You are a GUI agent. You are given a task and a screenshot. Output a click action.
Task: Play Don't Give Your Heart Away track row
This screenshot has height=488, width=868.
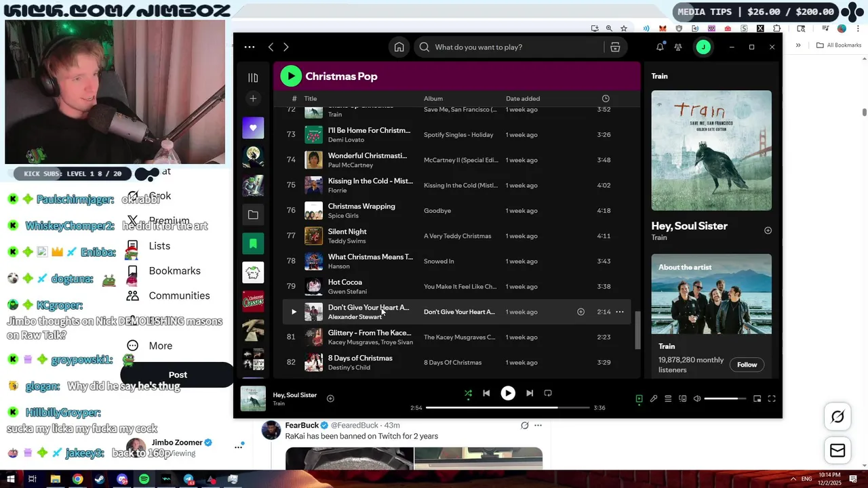[294, 312]
